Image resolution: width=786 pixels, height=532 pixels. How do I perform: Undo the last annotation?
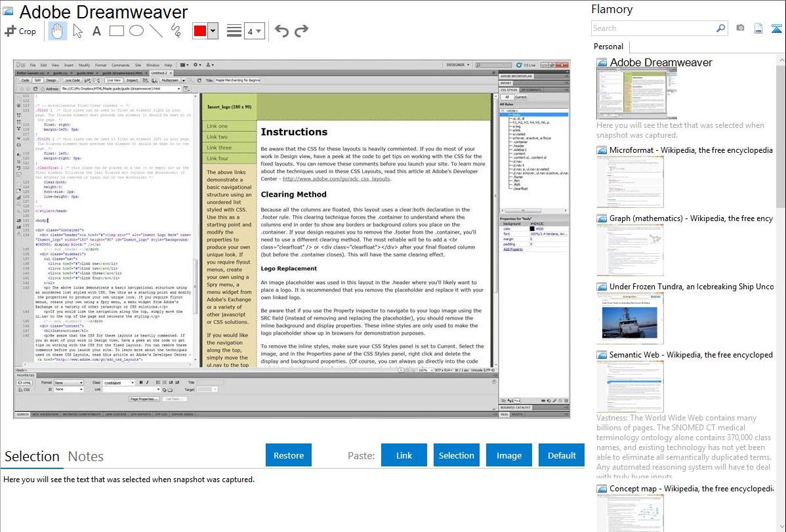point(281,31)
